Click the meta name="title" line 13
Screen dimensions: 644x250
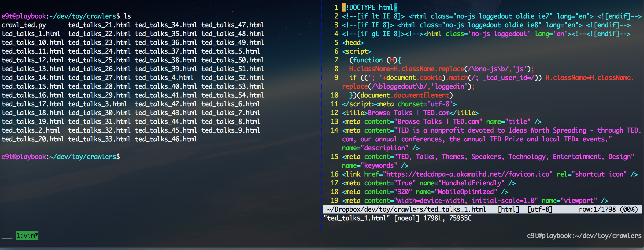point(442,122)
